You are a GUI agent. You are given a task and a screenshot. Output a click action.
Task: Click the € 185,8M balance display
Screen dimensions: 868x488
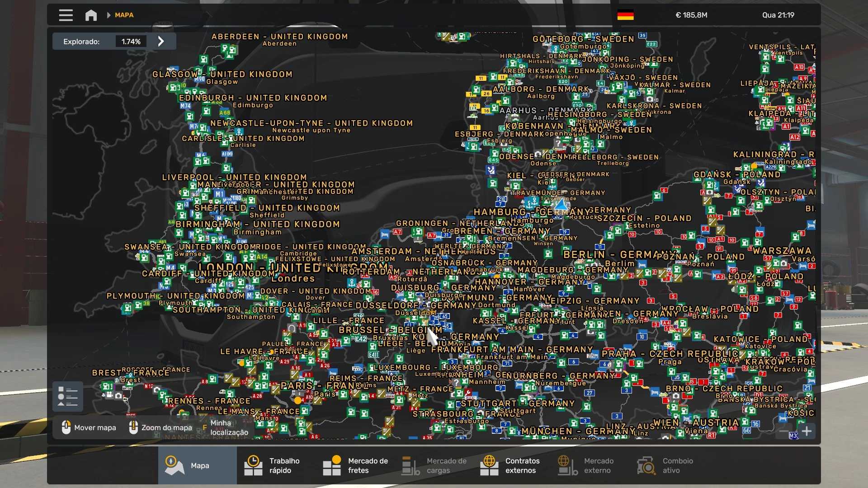click(x=691, y=15)
